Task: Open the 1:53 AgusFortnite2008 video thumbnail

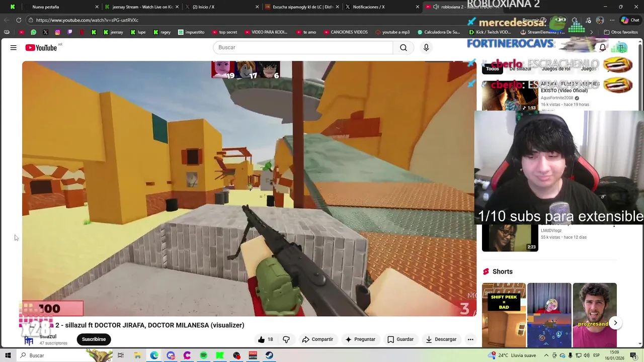Action: [510, 96]
